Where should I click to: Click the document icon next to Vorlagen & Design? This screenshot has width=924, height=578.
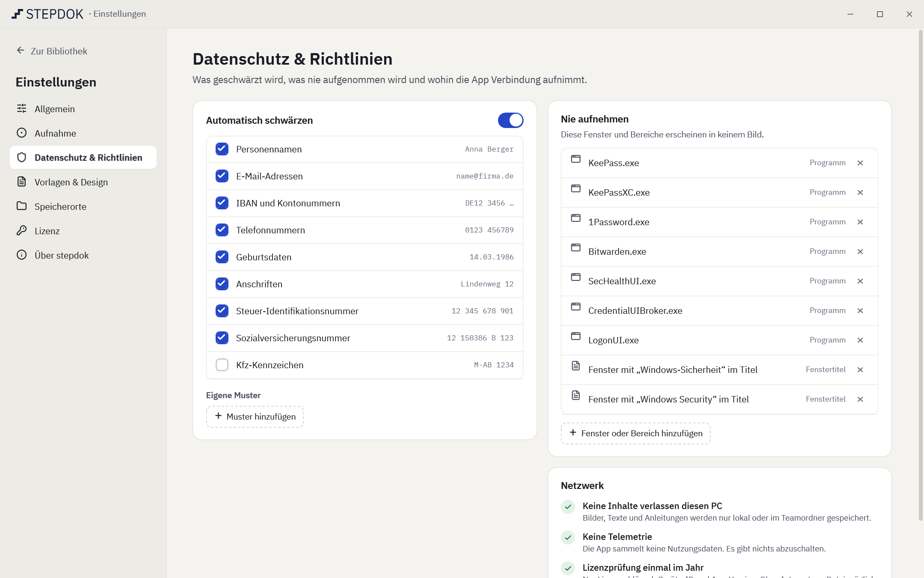(x=21, y=182)
